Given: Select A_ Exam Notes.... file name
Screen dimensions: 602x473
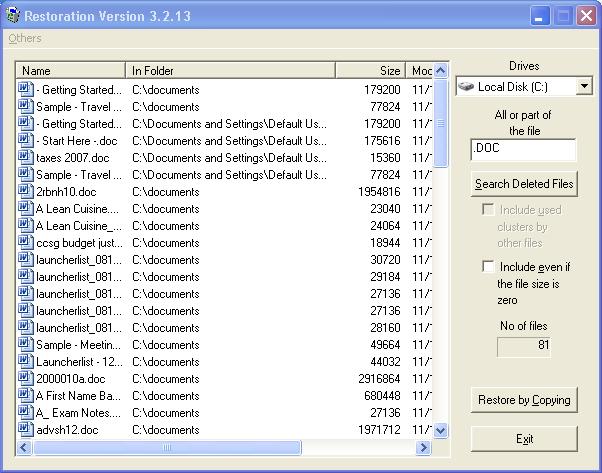Looking at the screenshot, I should click(78, 413).
